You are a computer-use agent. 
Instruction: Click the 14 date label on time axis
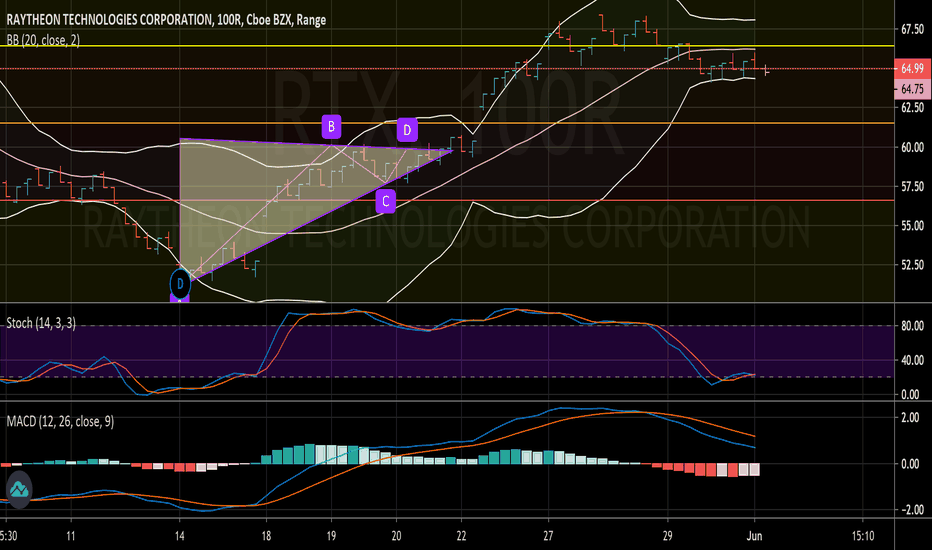(180, 536)
